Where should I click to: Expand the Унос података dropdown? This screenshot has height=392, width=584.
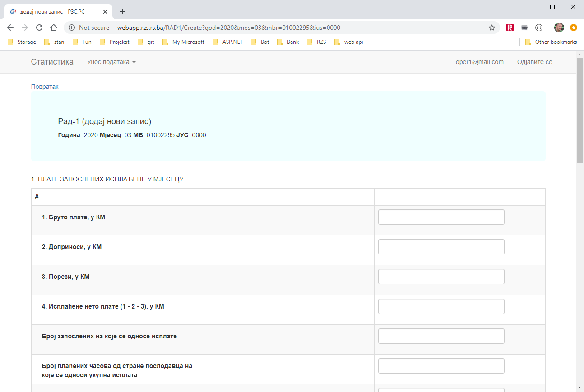pos(111,62)
